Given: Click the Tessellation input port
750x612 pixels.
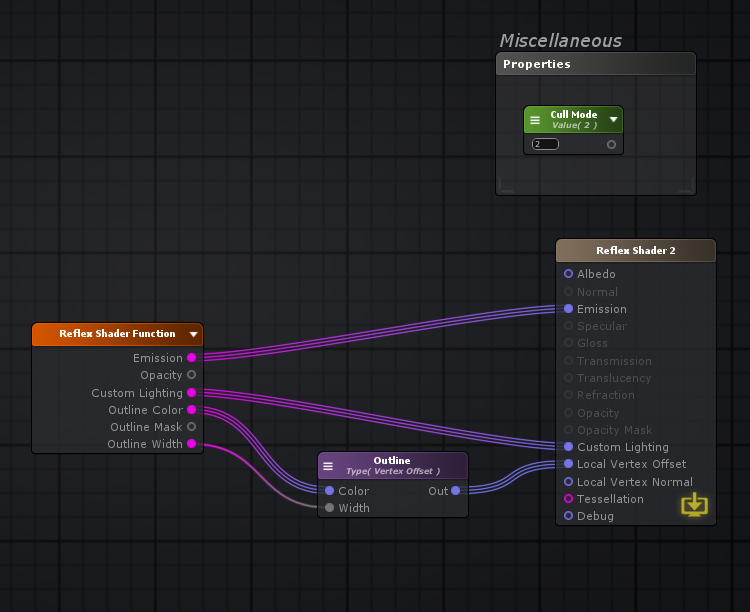Looking at the screenshot, I should pos(569,499).
